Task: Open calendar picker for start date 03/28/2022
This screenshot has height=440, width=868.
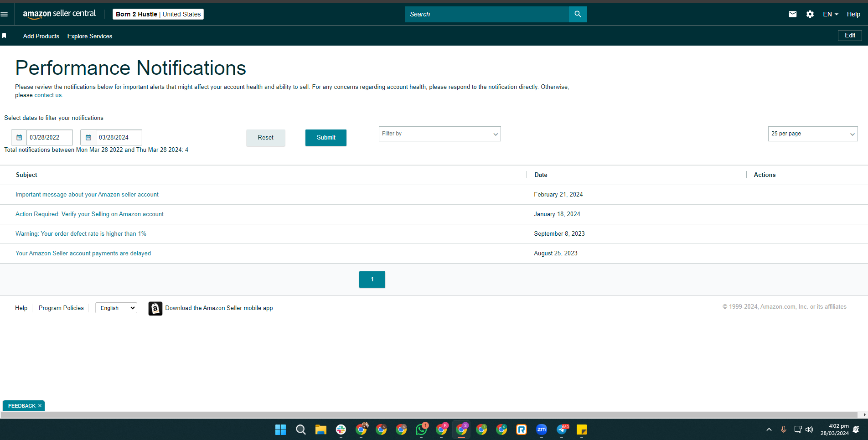Action: (x=19, y=137)
